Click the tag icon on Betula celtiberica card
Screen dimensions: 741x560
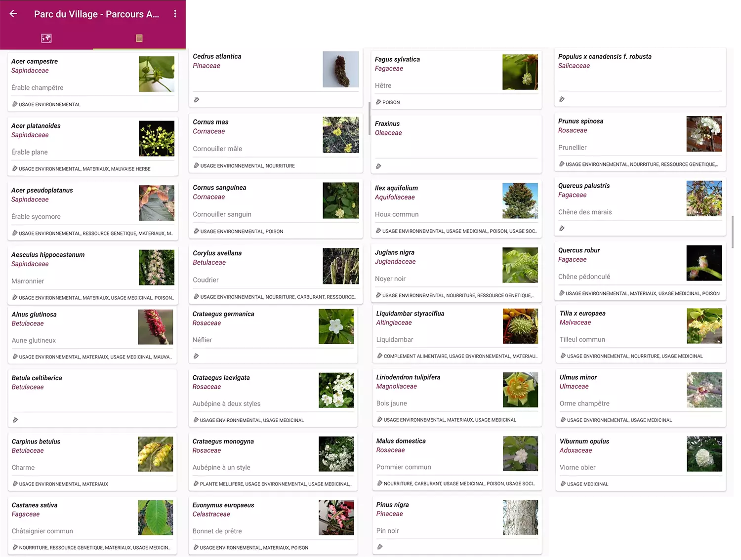click(x=15, y=420)
